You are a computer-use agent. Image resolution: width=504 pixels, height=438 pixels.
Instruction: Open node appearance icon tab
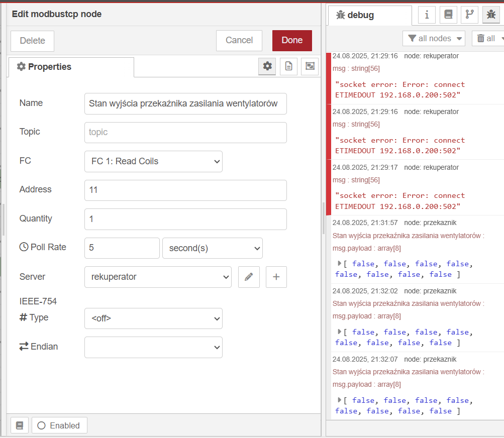(x=310, y=66)
